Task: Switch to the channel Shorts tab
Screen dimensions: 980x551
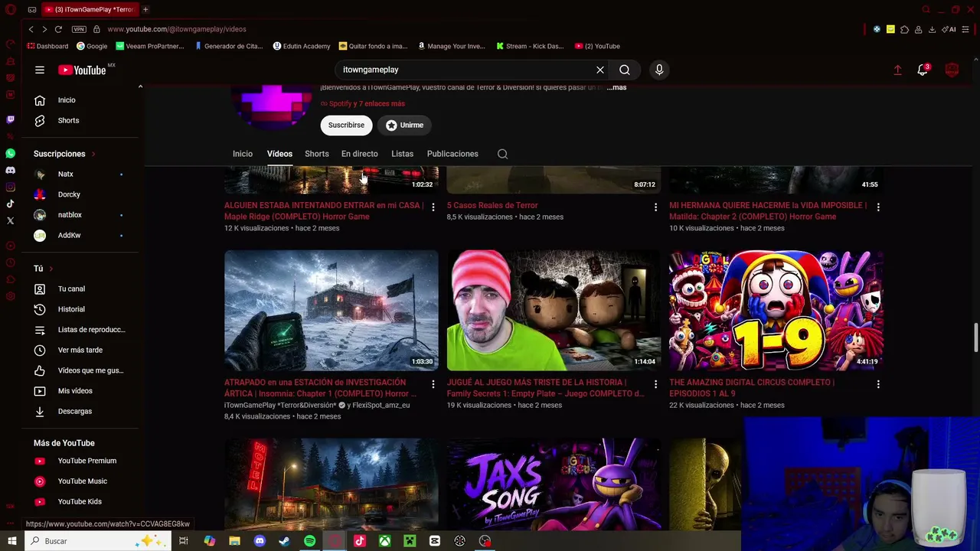Action: pos(317,154)
